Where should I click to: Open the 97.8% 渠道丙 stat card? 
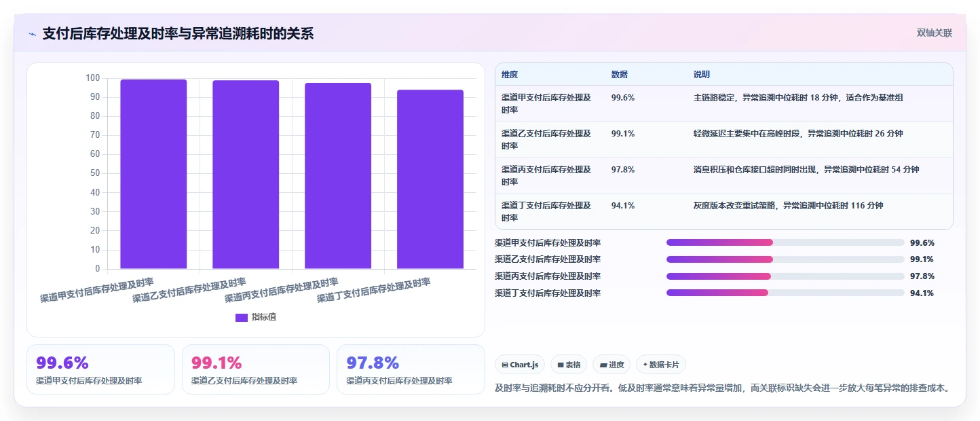(x=411, y=369)
